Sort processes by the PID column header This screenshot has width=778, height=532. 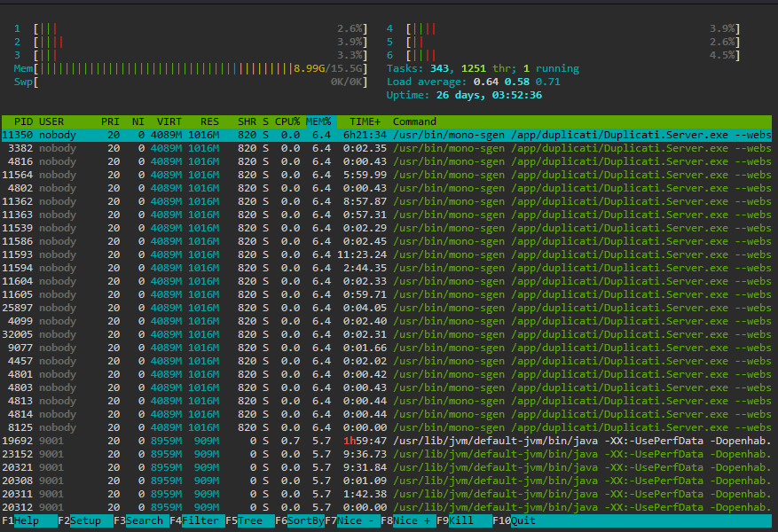pos(23,122)
